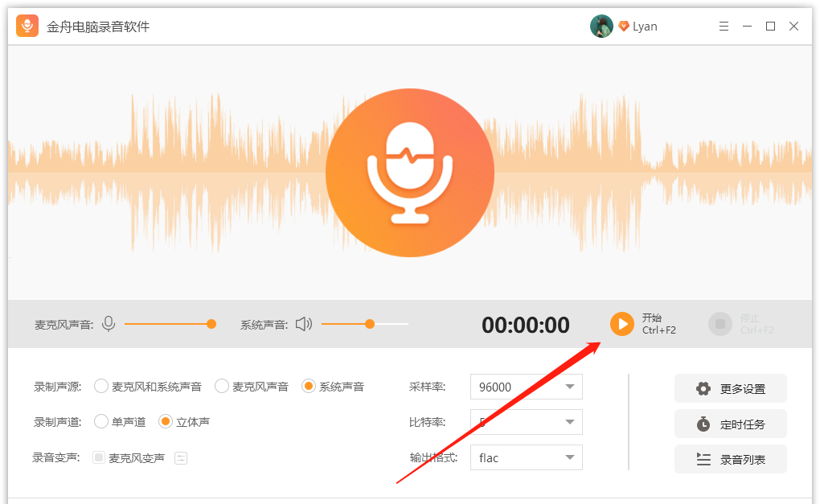Click the central microphone record icon
The height and width of the screenshot is (504, 820).
[x=409, y=172]
